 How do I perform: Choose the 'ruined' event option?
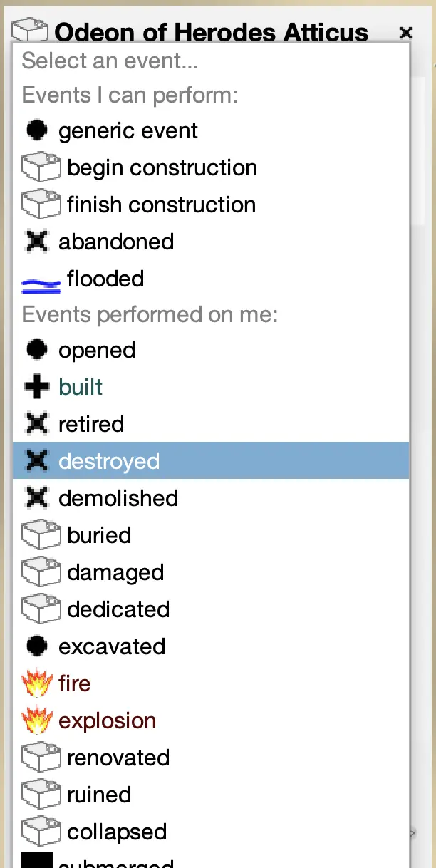tap(99, 795)
